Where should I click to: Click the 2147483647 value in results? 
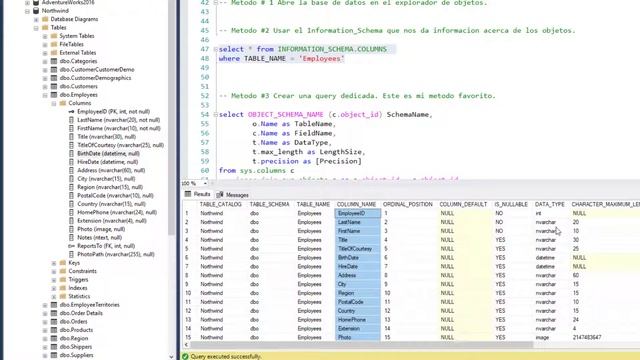click(587, 338)
